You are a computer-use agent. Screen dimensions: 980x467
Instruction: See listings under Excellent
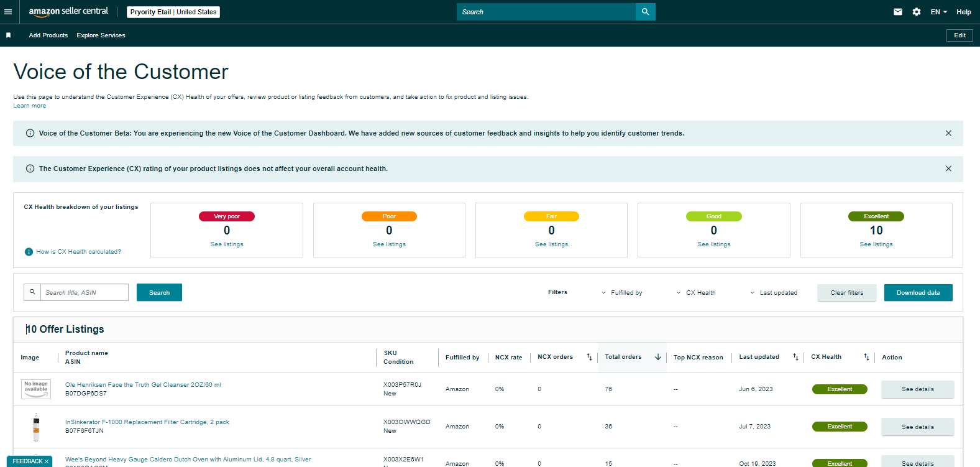pyautogui.click(x=876, y=244)
